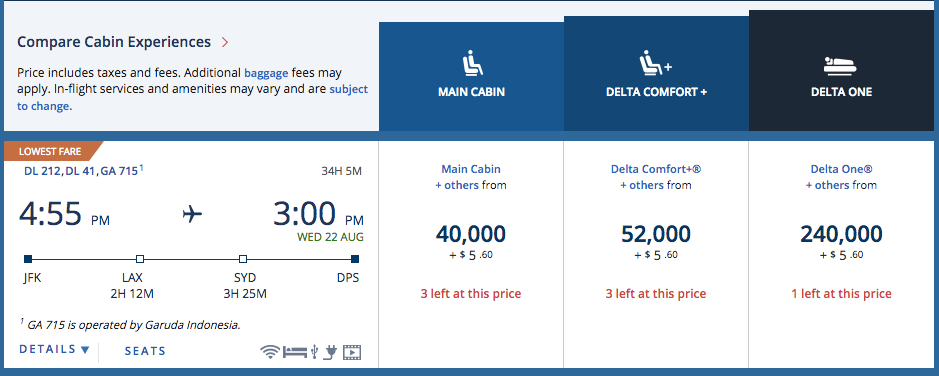Click the flat-bed seat amenity icon

click(x=295, y=352)
